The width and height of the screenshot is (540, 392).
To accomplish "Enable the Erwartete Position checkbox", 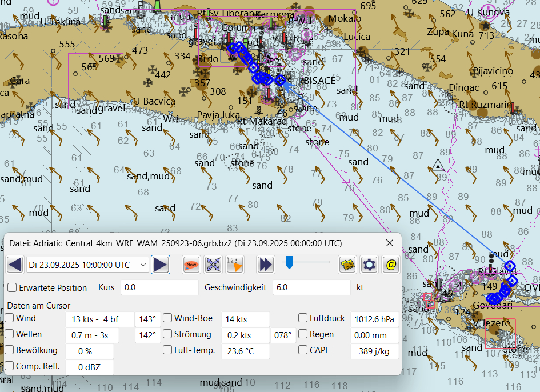I will pos(12,288).
